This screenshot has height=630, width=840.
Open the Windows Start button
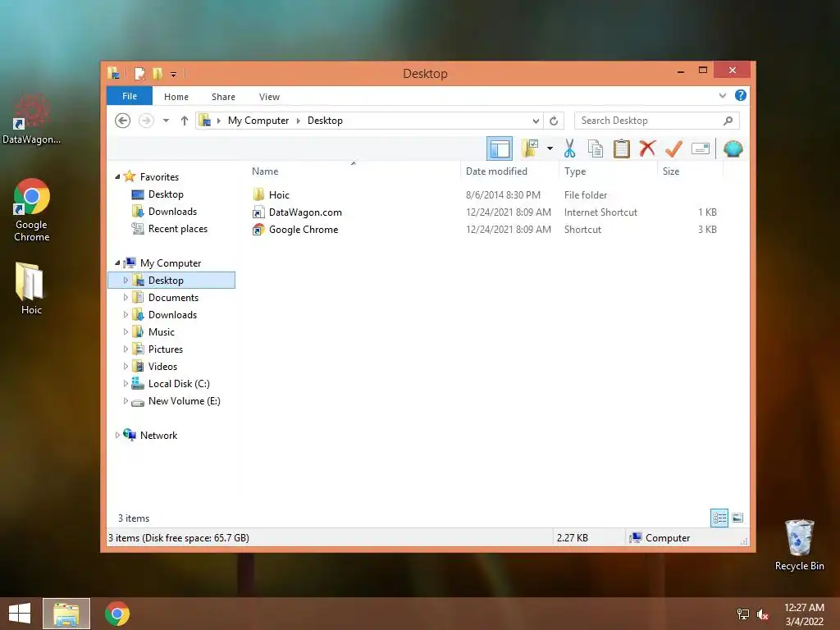pyautogui.click(x=20, y=614)
